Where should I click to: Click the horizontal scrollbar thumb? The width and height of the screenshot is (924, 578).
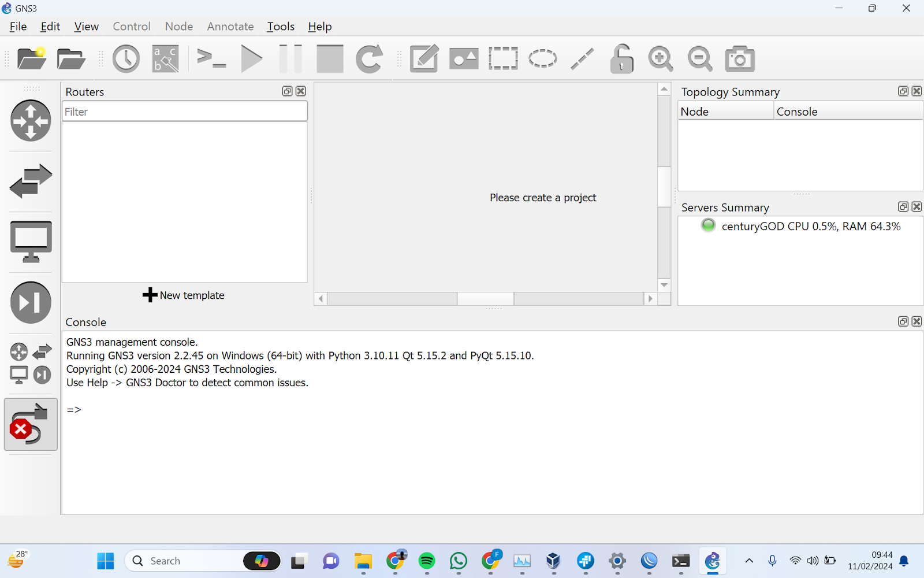(485, 299)
